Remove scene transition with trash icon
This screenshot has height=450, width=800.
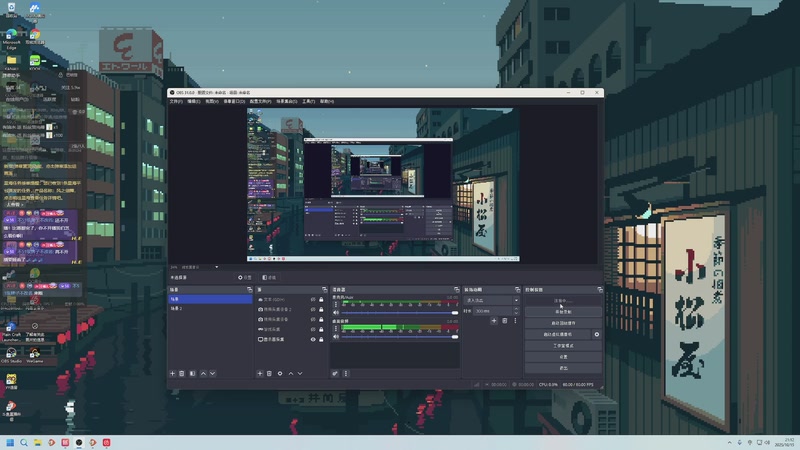click(505, 321)
